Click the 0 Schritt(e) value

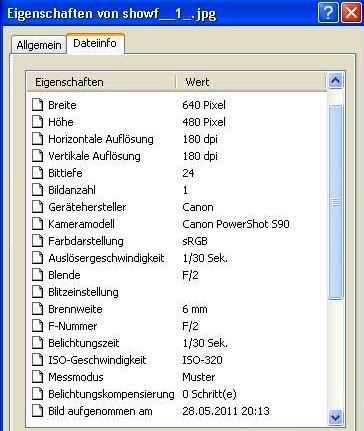click(209, 394)
